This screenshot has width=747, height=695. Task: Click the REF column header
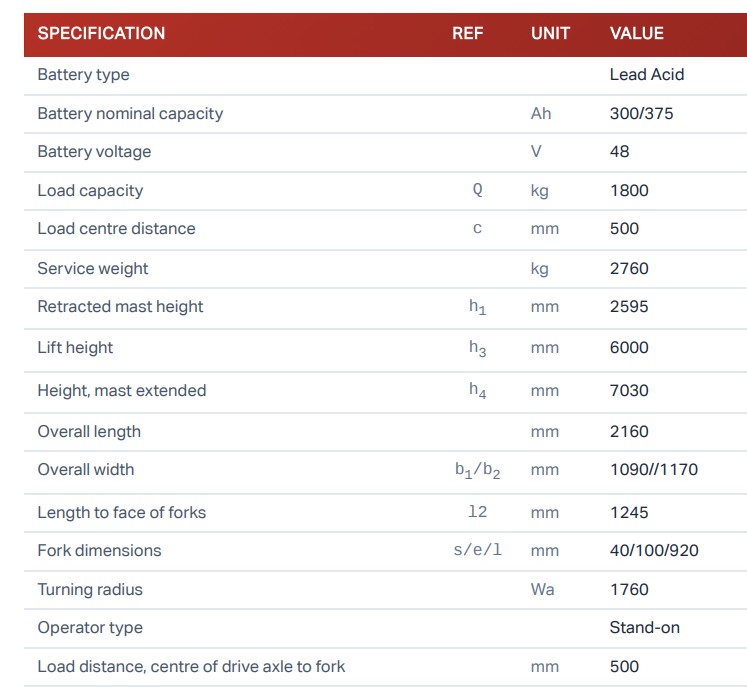click(467, 33)
